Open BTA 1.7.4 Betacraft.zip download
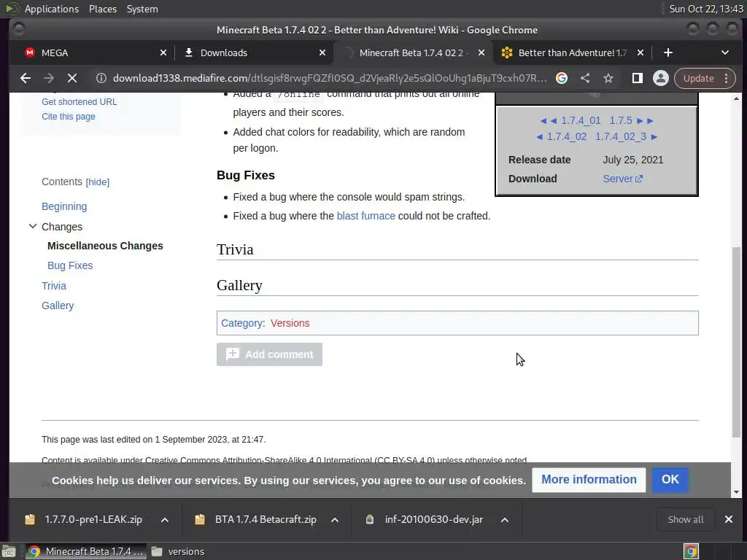Viewport: 747px width, 560px height. point(258,519)
